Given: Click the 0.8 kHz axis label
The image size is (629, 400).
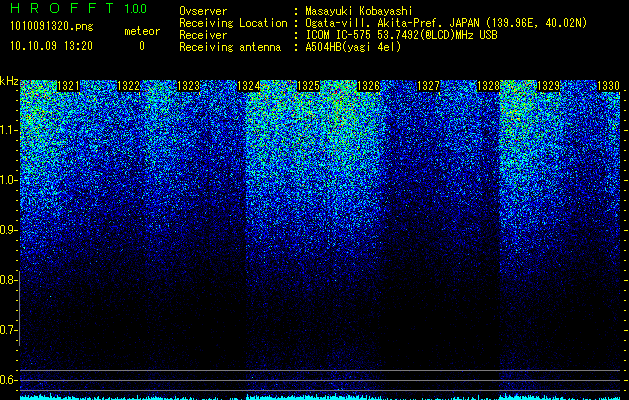Looking at the screenshot, I should coord(8,280).
